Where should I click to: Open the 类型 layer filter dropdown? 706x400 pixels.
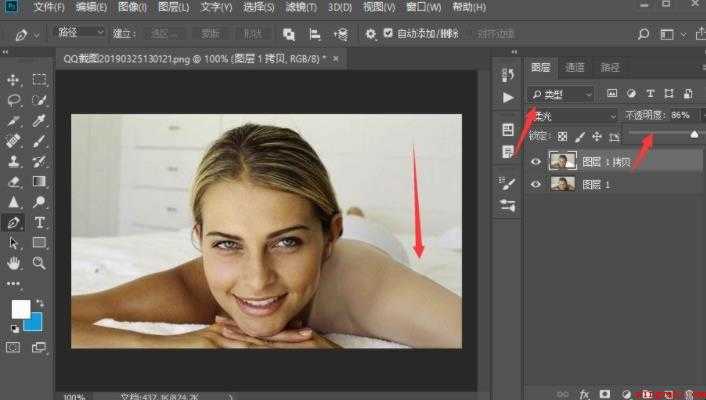click(561, 94)
